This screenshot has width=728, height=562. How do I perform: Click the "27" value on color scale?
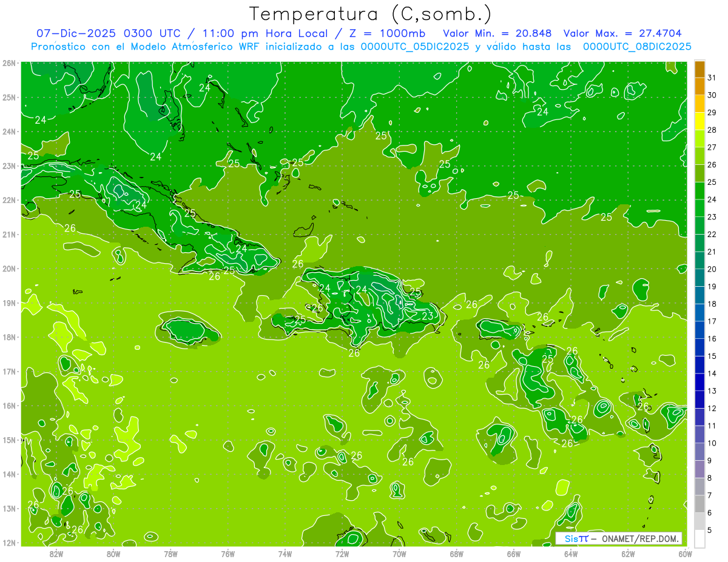[712, 147]
